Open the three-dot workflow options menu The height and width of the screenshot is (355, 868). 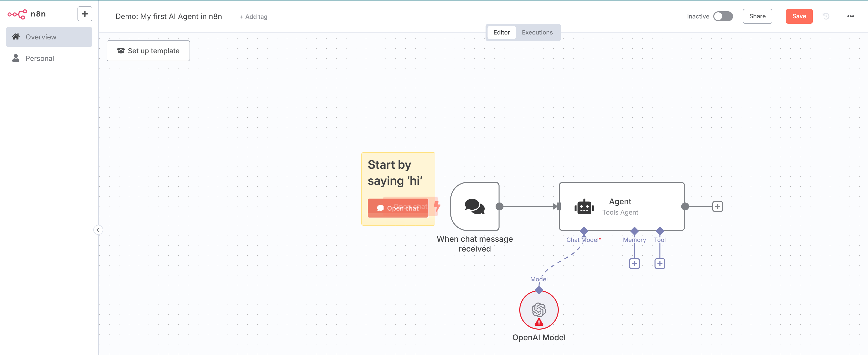(x=850, y=16)
